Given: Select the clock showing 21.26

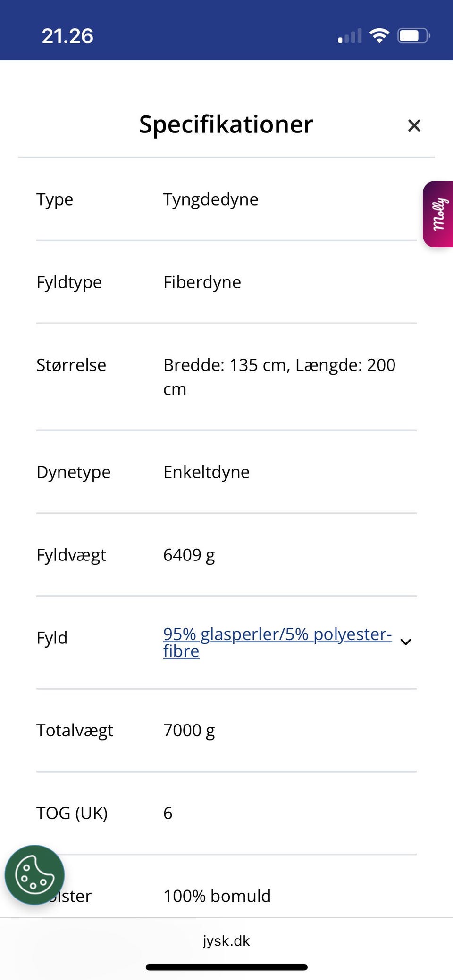Looking at the screenshot, I should [67, 34].
